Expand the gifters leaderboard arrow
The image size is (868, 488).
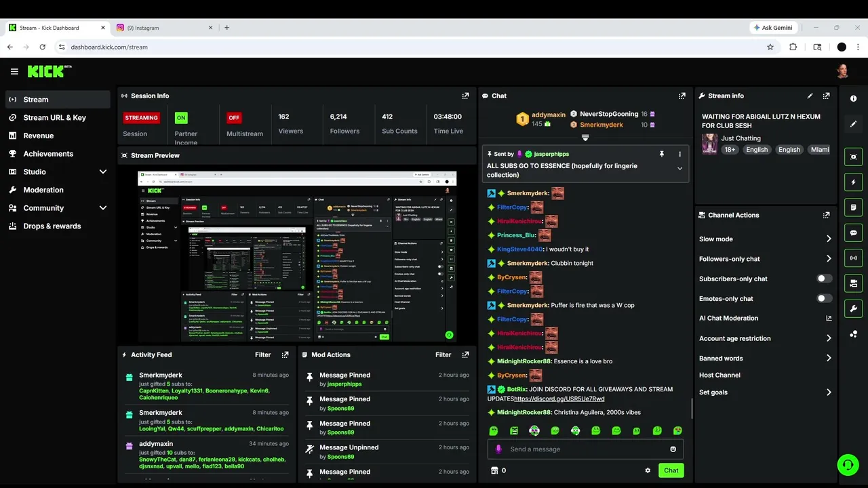pyautogui.click(x=585, y=138)
